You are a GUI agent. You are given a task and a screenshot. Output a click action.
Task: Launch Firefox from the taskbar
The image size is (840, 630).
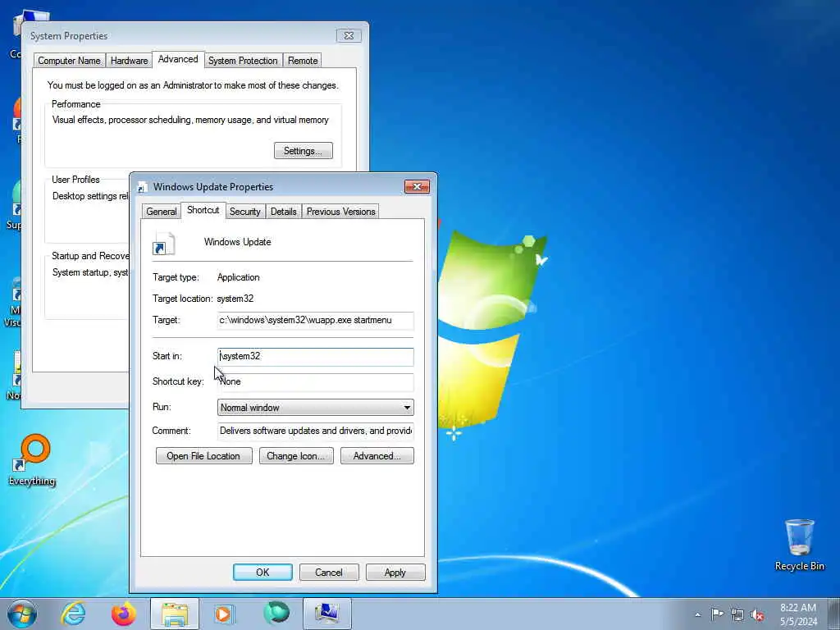(124, 614)
